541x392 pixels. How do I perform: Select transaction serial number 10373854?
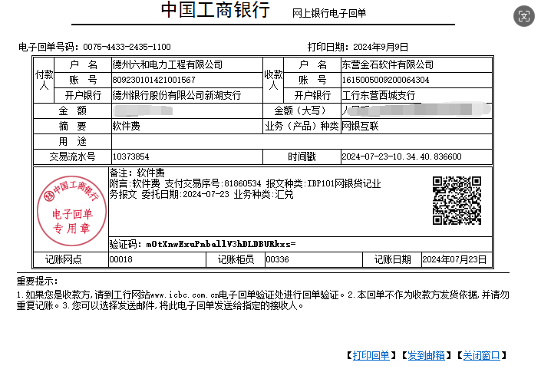130,156
